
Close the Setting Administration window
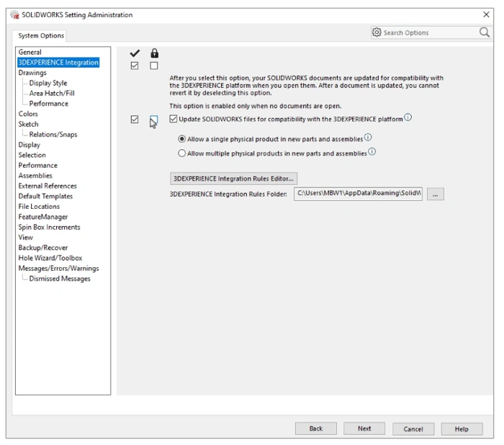[486, 14]
